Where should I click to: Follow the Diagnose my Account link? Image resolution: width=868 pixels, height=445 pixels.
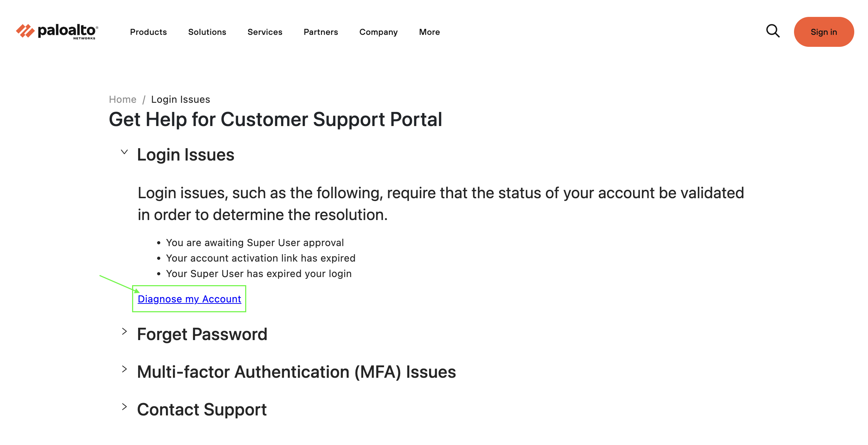click(x=189, y=299)
